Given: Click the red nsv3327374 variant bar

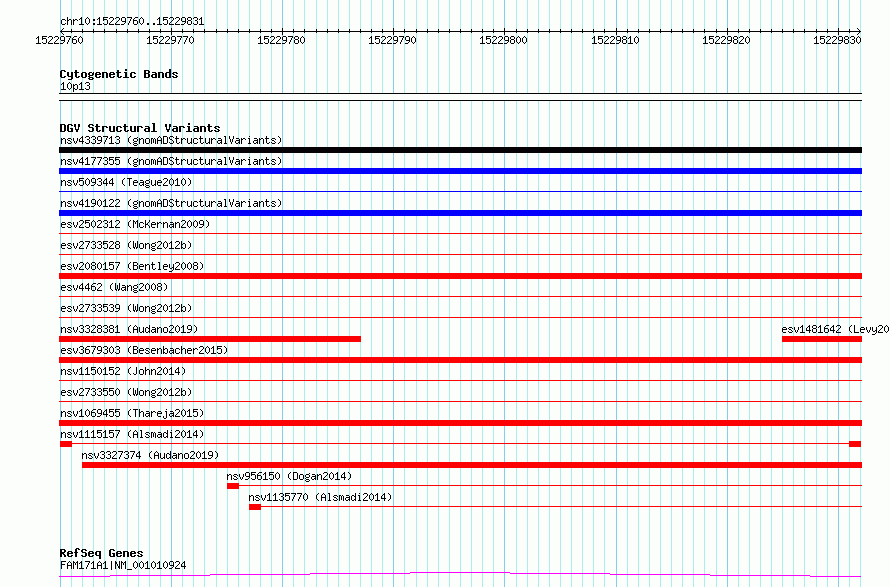Looking at the screenshot, I should [x=472, y=465].
